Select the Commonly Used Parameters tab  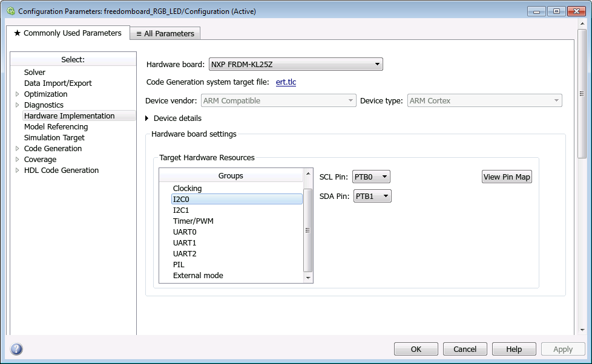click(67, 33)
